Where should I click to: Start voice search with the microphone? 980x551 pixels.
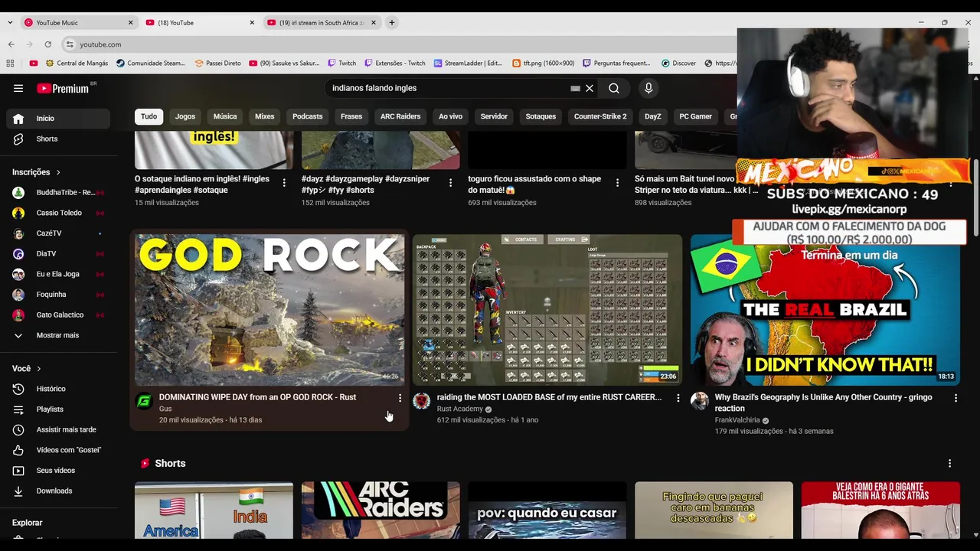click(648, 88)
